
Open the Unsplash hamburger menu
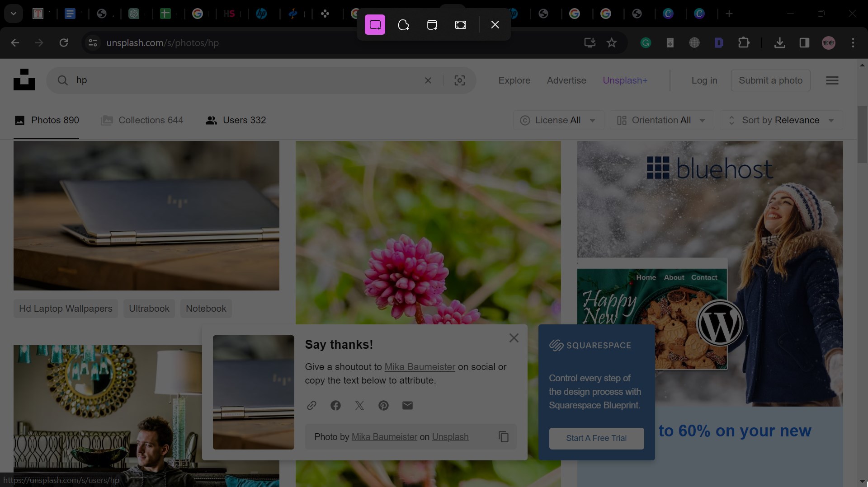tap(832, 80)
